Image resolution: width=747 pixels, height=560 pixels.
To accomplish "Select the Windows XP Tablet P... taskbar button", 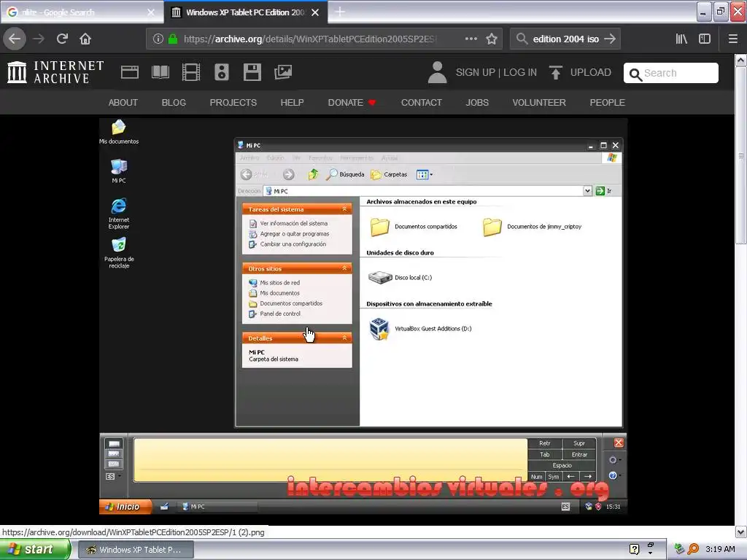I will [x=136, y=550].
